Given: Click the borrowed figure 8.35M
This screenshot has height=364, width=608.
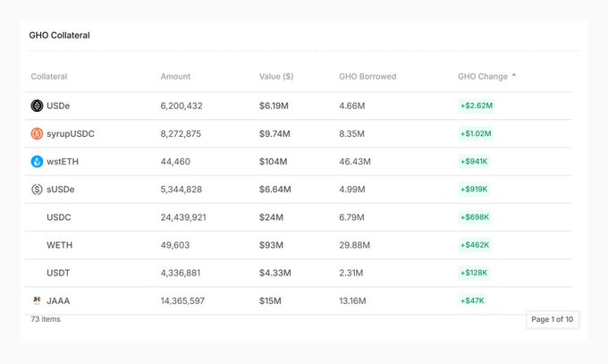Looking at the screenshot, I should tap(351, 134).
